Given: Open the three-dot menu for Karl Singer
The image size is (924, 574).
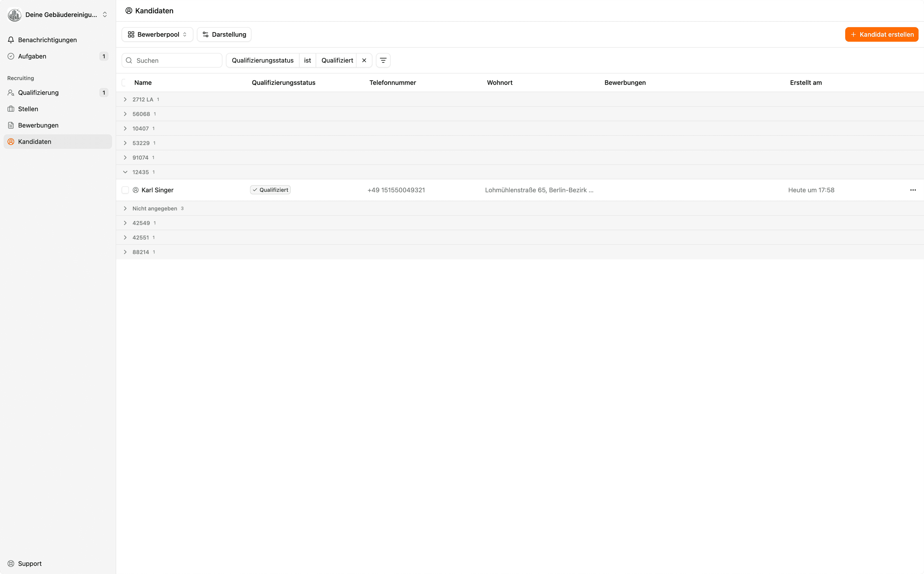Looking at the screenshot, I should [x=913, y=190].
